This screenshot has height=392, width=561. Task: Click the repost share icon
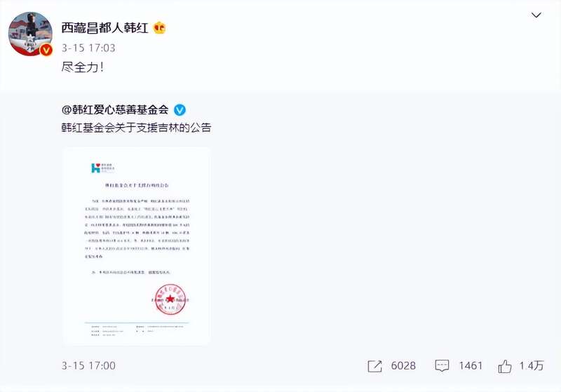pyautogui.click(x=374, y=366)
